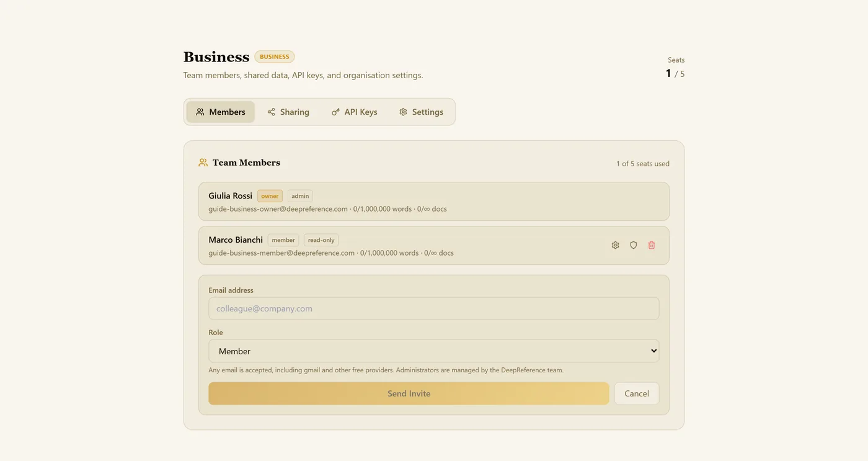Click the admin badge for Giulia Rossi
Image resolution: width=868 pixels, height=461 pixels.
[x=300, y=196]
